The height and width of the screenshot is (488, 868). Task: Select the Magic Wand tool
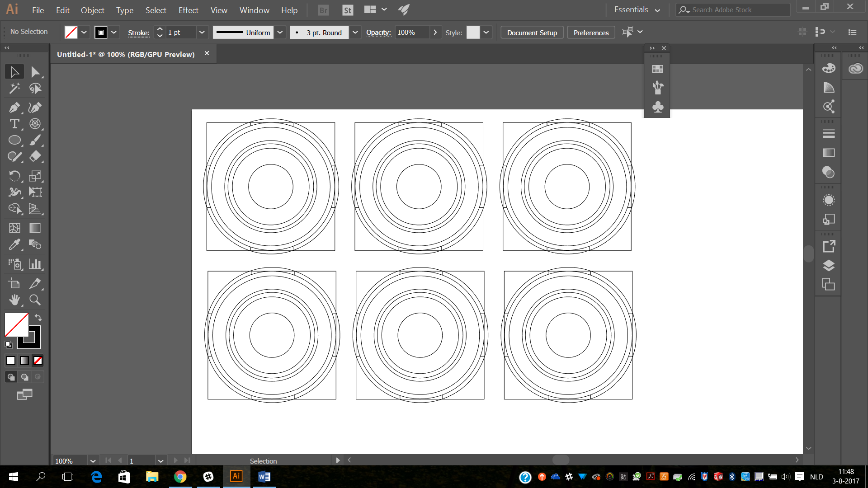click(x=14, y=88)
